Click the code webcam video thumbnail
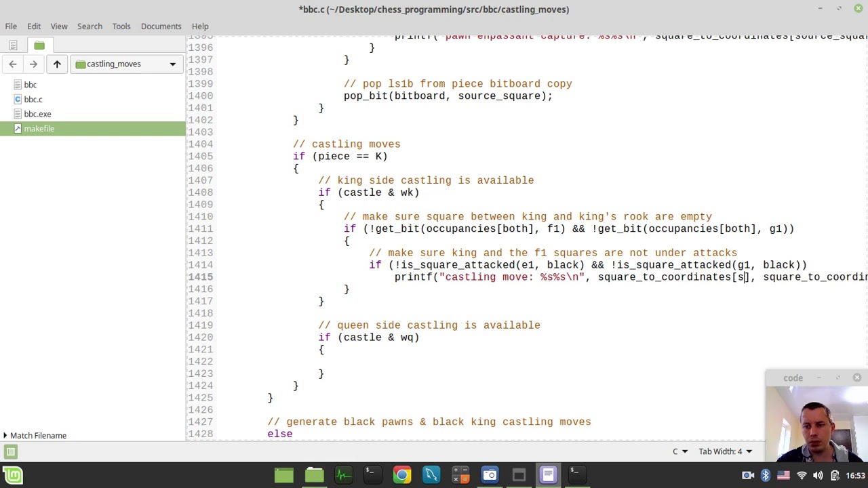The width and height of the screenshot is (868, 488). 816,424
